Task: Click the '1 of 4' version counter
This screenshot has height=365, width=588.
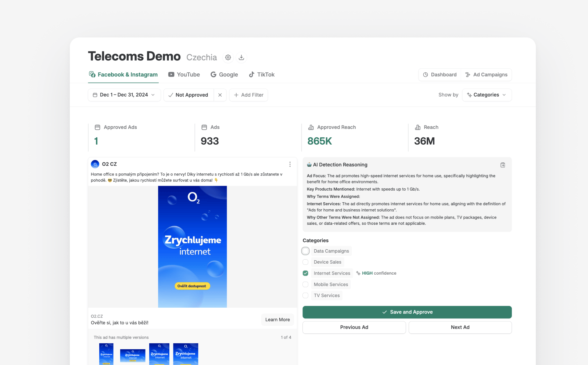Action: tap(286, 337)
